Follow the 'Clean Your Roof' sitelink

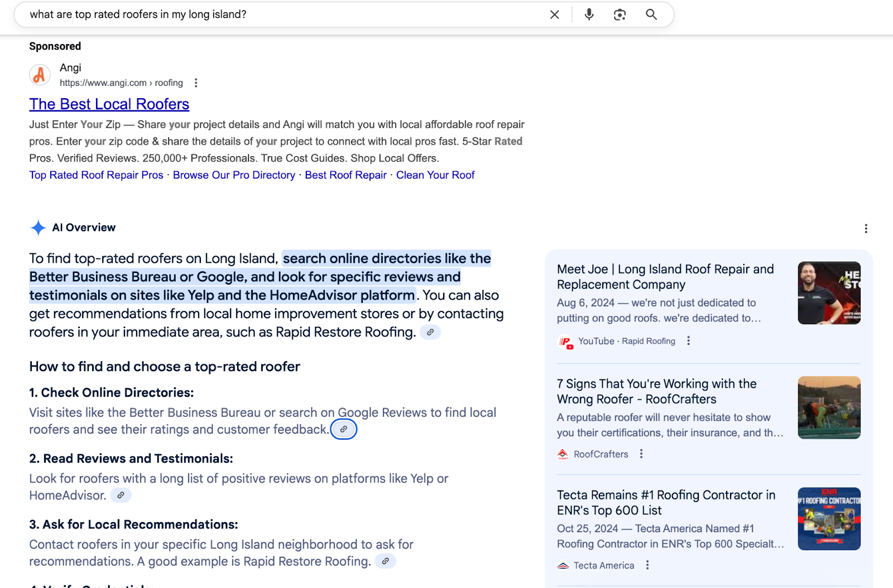pos(435,175)
